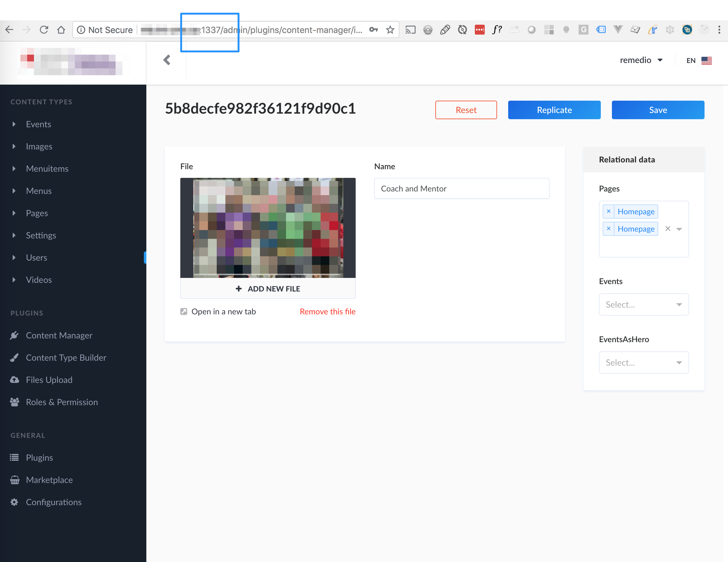Open the Content Type Builder
Viewport: 728px width, 562px height.
click(x=66, y=357)
